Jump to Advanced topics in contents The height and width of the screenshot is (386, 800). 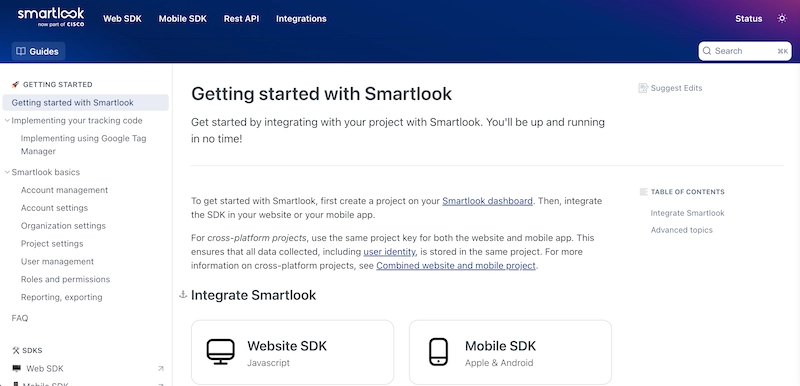pos(682,230)
